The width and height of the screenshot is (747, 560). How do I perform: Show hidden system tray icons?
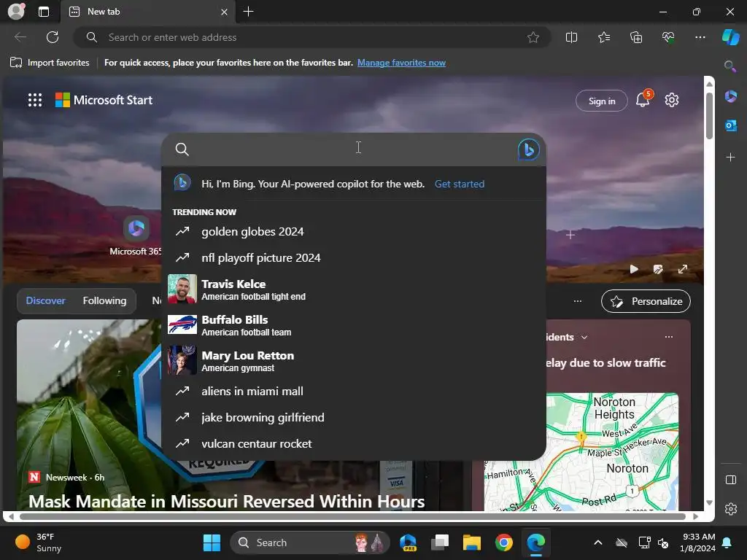click(x=598, y=542)
